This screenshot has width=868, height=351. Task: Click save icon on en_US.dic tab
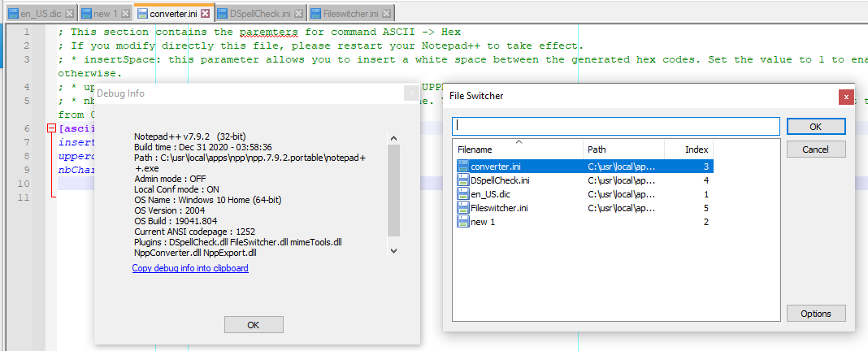pos(13,13)
